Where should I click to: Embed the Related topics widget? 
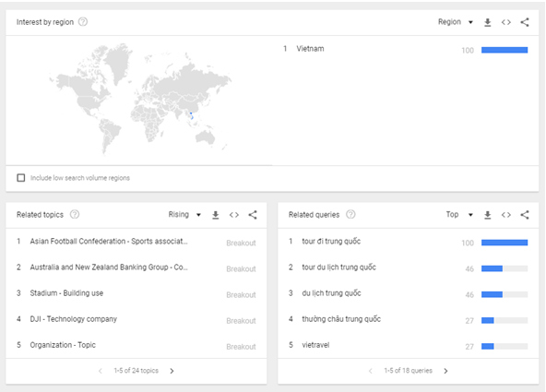coord(234,215)
